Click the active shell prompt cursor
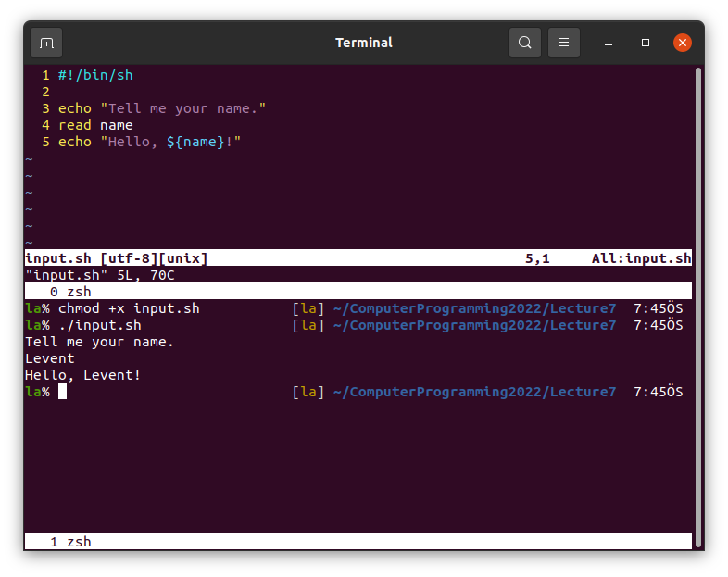728x577 pixels. tap(62, 392)
